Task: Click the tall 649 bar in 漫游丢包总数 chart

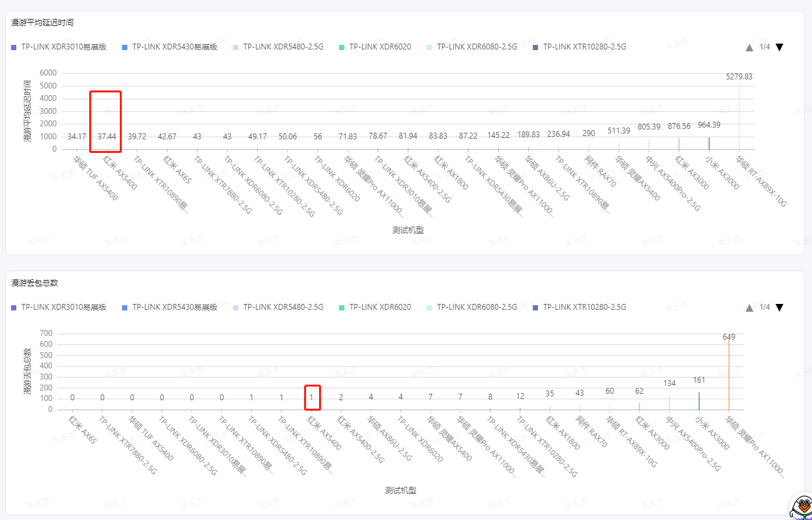Action: (729, 375)
